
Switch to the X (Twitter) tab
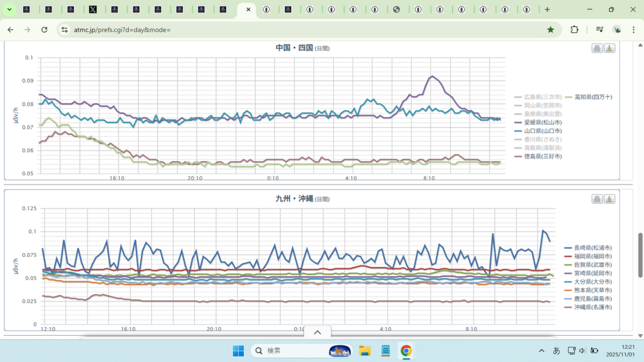[93, 9]
